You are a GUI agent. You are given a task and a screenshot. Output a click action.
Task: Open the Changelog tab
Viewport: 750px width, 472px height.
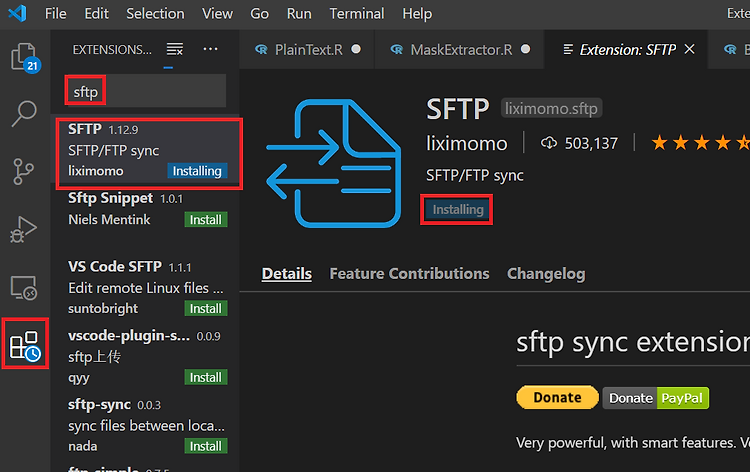[x=546, y=274]
